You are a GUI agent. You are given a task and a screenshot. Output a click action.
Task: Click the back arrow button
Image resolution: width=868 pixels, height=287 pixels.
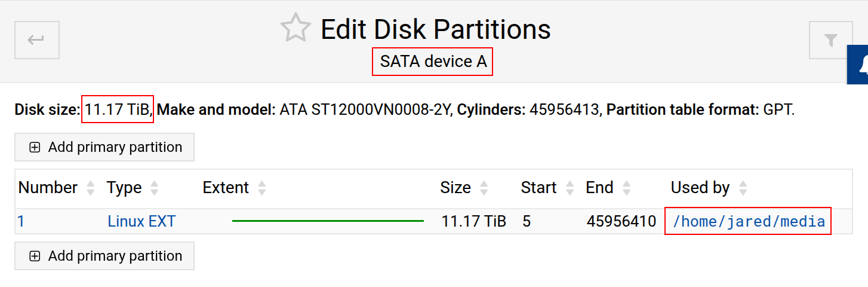click(x=36, y=40)
